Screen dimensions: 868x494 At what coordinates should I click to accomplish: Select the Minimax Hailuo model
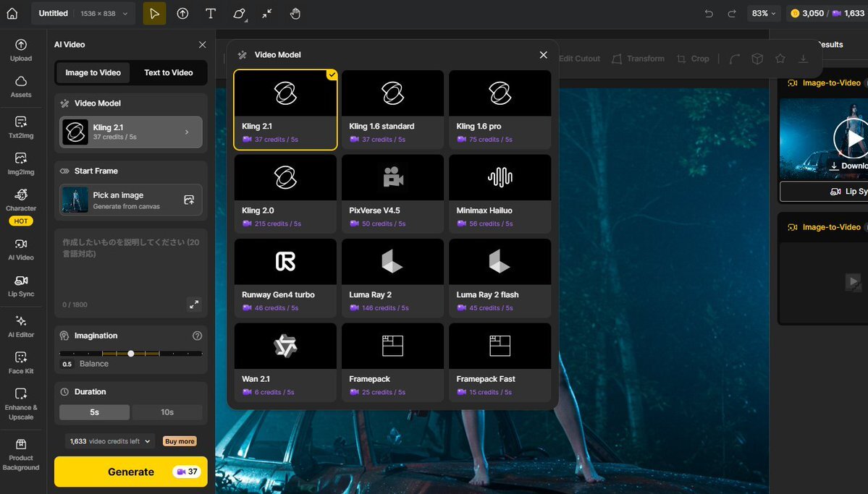click(x=500, y=194)
